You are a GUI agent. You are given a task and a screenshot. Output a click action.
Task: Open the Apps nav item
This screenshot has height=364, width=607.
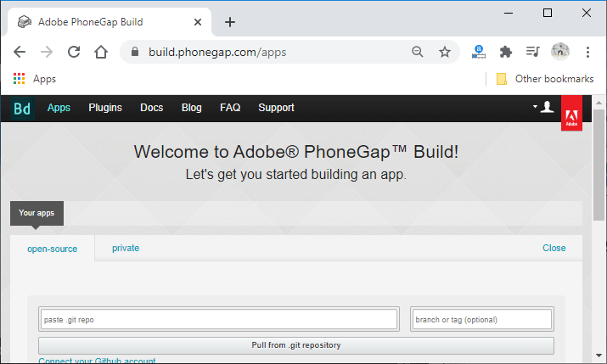coord(59,108)
